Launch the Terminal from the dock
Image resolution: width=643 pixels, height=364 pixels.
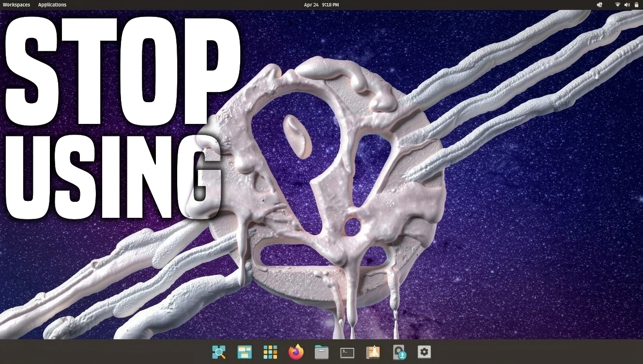pyautogui.click(x=347, y=352)
